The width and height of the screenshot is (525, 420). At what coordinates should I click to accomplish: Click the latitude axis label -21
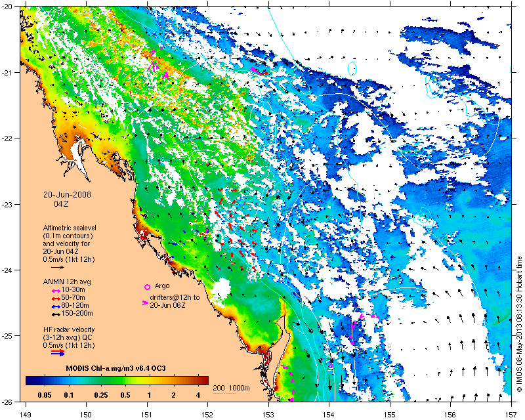[7, 72]
